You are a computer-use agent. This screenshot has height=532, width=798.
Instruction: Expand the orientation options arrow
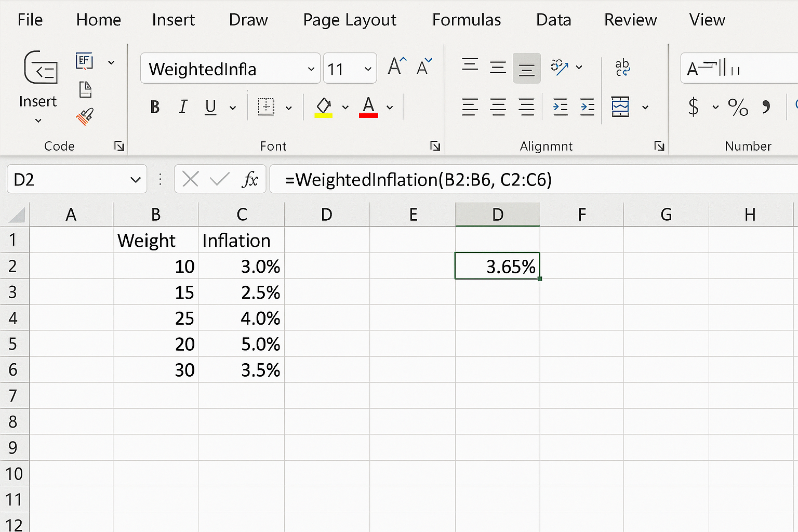click(579, 67)
